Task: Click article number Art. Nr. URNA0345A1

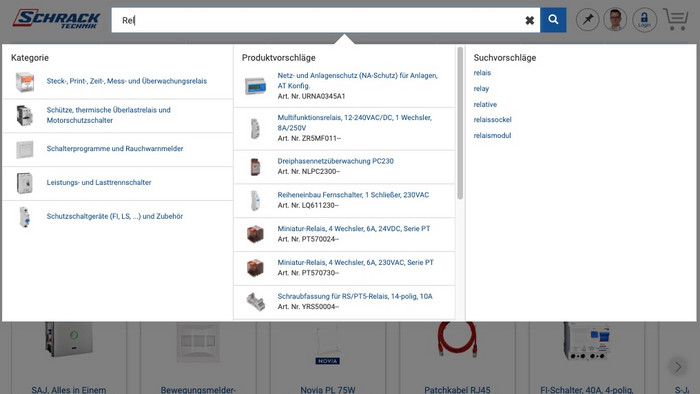Action: pos(311,96)
